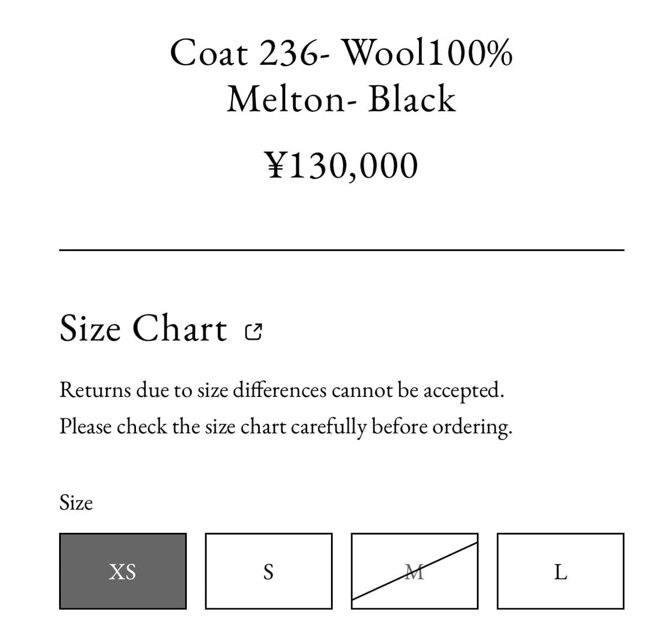Click the crossed-out M swatch
651x644 pixels.
(x=414, y=571)
